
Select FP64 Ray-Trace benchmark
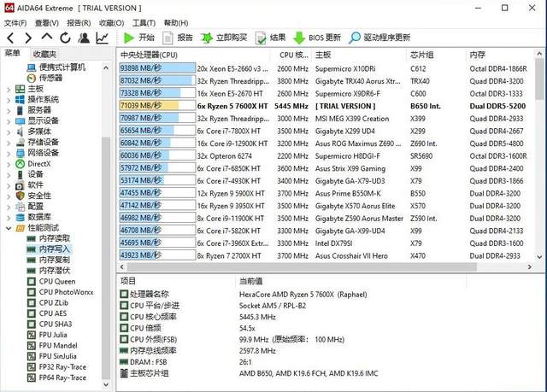(57, 378)
